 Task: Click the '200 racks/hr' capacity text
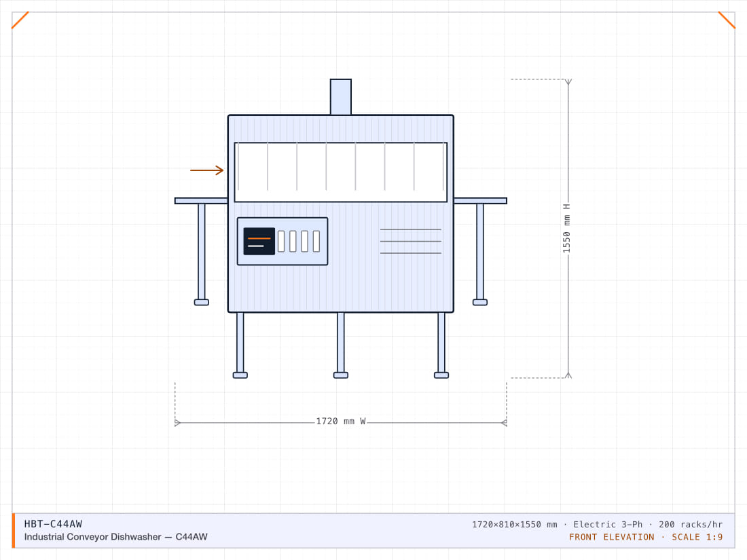coord(691,524)
